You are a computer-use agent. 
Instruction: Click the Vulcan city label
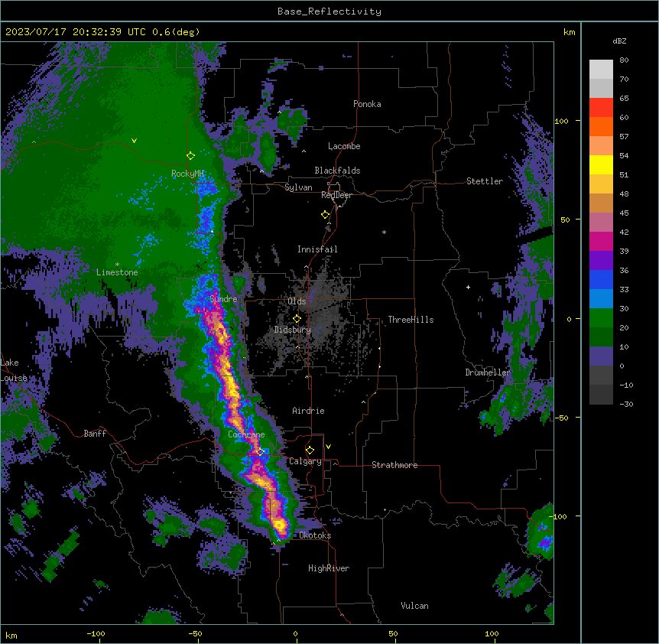point(415,606)
